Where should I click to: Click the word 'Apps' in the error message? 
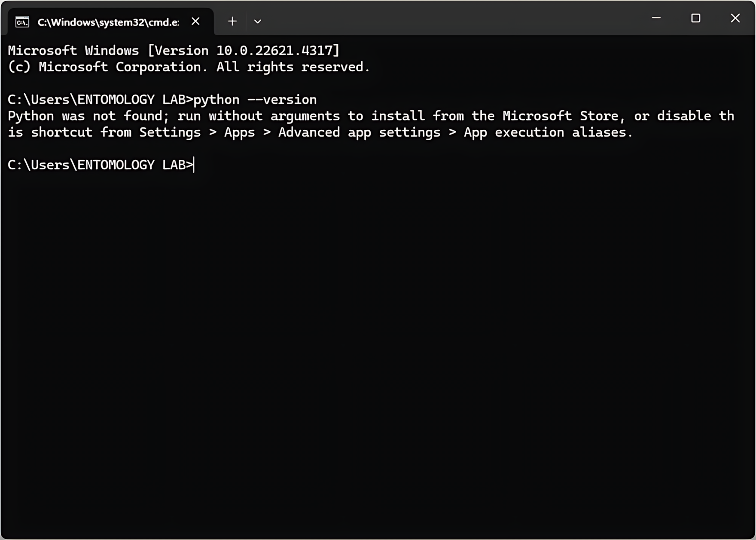(x=239, y=132)
